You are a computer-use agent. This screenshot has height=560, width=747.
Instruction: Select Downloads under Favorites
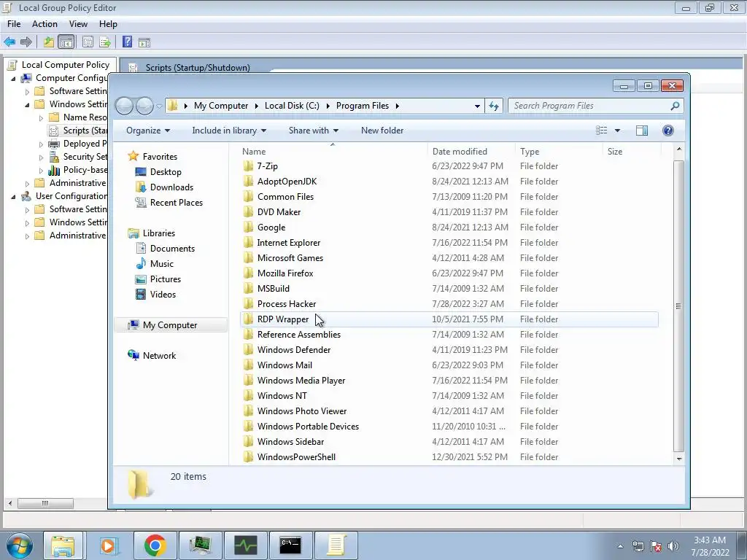coord(171,187)
